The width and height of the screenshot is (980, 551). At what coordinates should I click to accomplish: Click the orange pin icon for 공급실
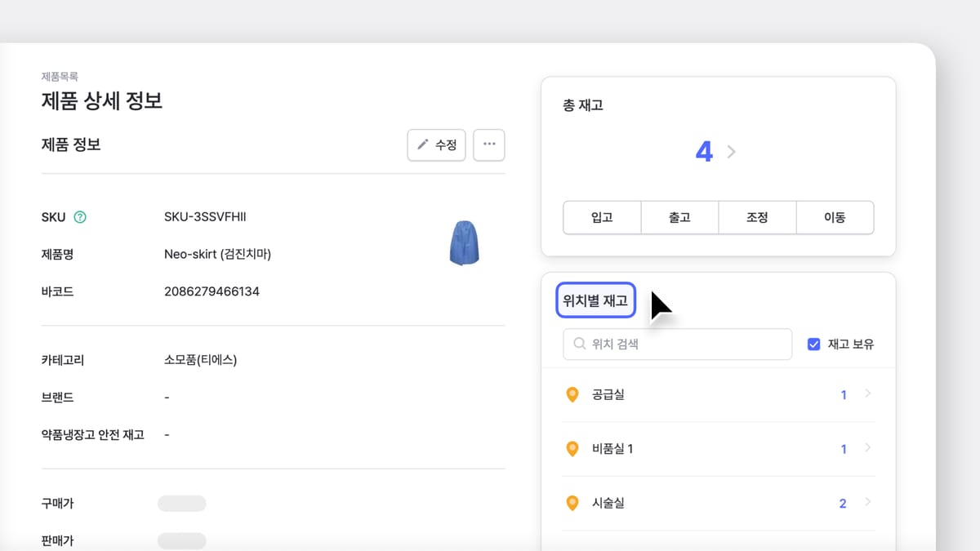click(572, 394)
